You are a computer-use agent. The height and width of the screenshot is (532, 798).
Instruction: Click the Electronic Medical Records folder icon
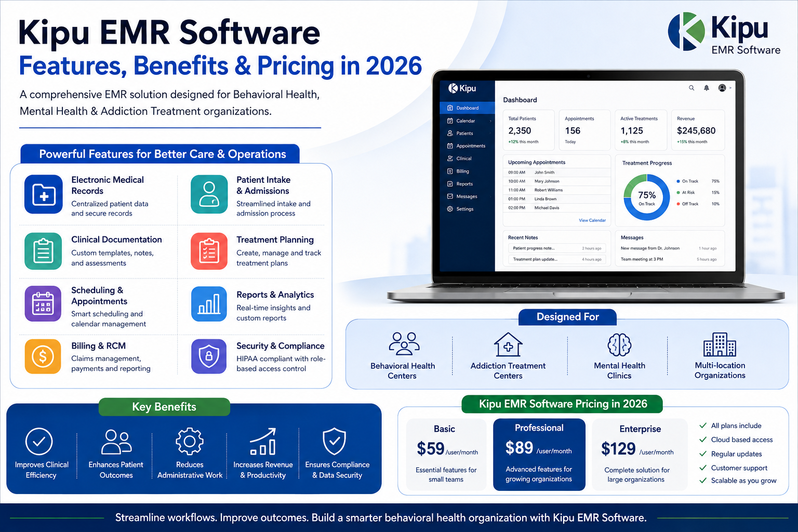44,195
